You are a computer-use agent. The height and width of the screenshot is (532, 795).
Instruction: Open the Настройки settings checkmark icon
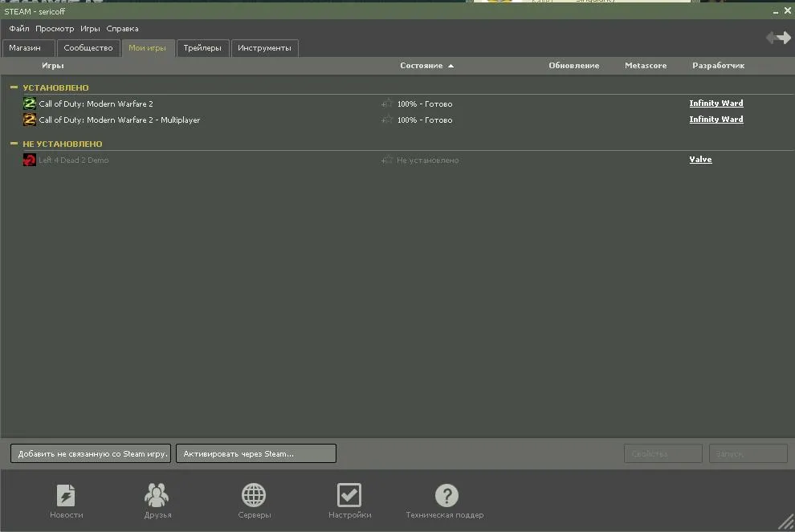click(349, 495)
